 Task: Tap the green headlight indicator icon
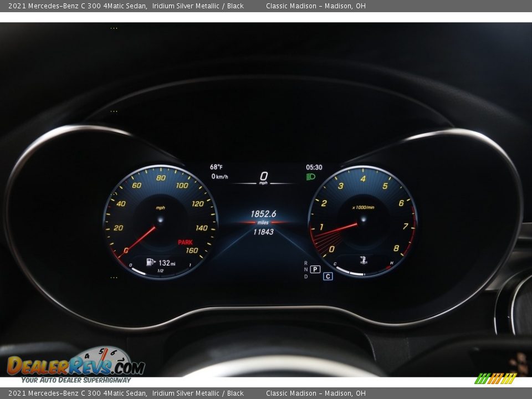311,177
